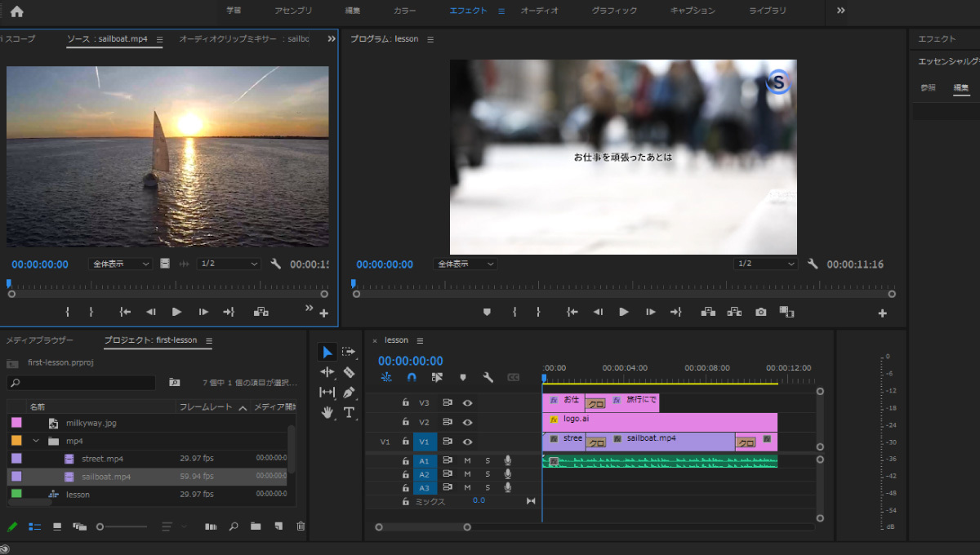The width and height of the screenshot is (980, 555).
Task: Play the Source monitor clip
Action: tap(176, 312)
